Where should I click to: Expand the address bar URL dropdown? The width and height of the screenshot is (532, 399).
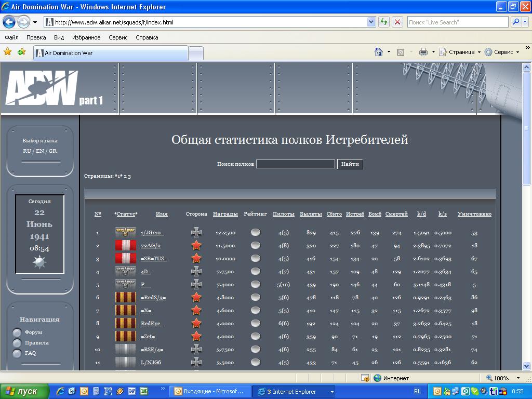[x=371, y=22]
